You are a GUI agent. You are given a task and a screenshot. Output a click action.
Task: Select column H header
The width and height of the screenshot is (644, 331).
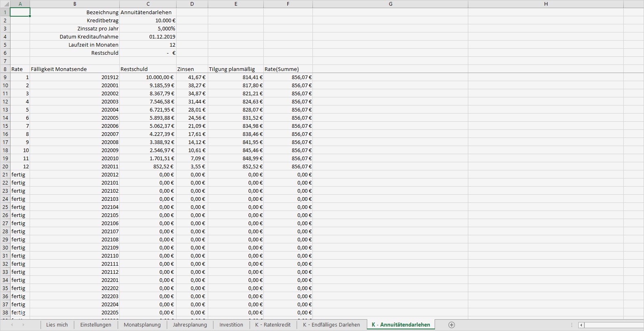tap(546, 4)
